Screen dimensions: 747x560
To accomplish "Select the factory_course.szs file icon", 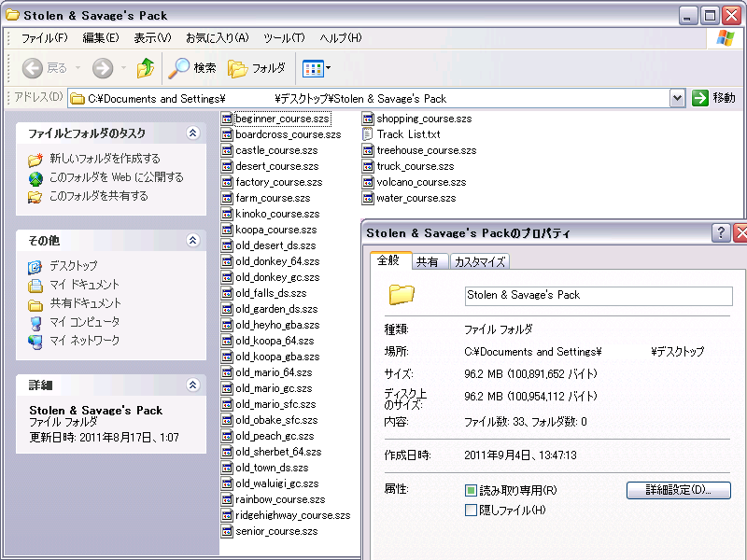I will pos(227,182).
